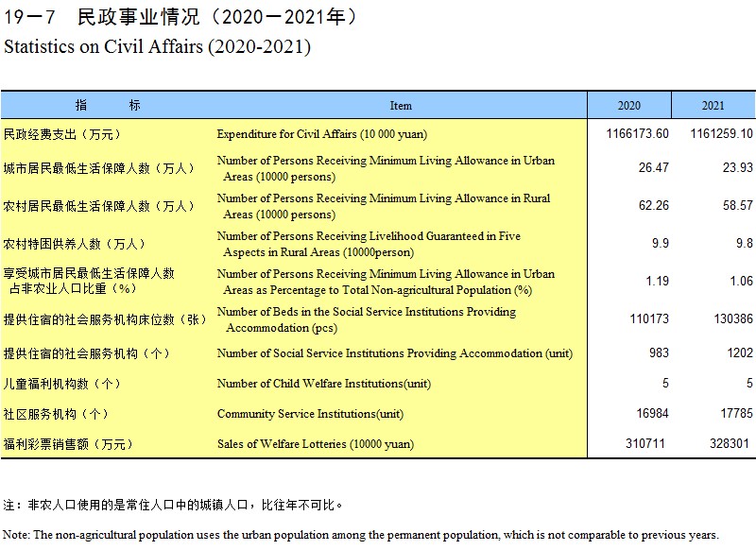The height and width of the screenshot is (550, 756).
Task: Select the '福利彩票销售额（万元）' label
Action: click(68, 444)
